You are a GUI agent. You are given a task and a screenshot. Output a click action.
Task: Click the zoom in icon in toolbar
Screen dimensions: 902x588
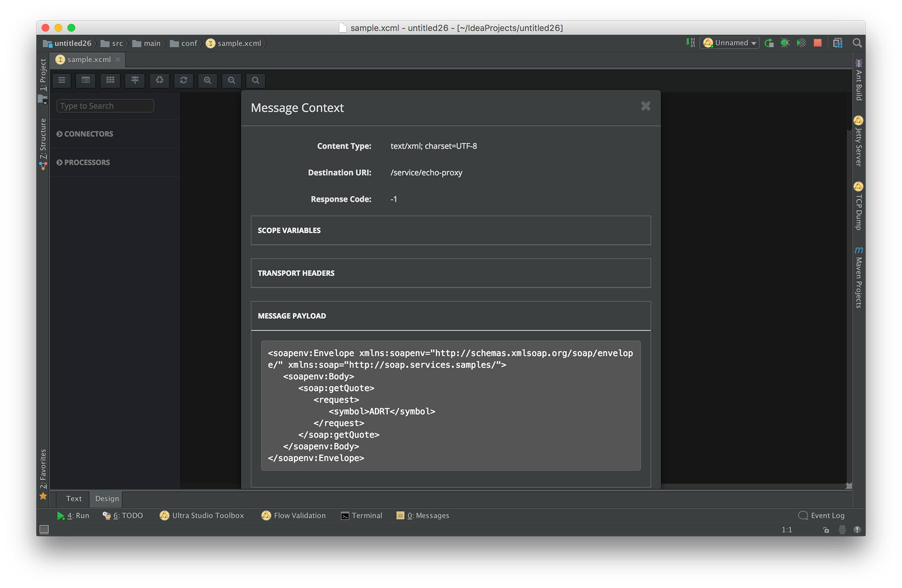208,80
